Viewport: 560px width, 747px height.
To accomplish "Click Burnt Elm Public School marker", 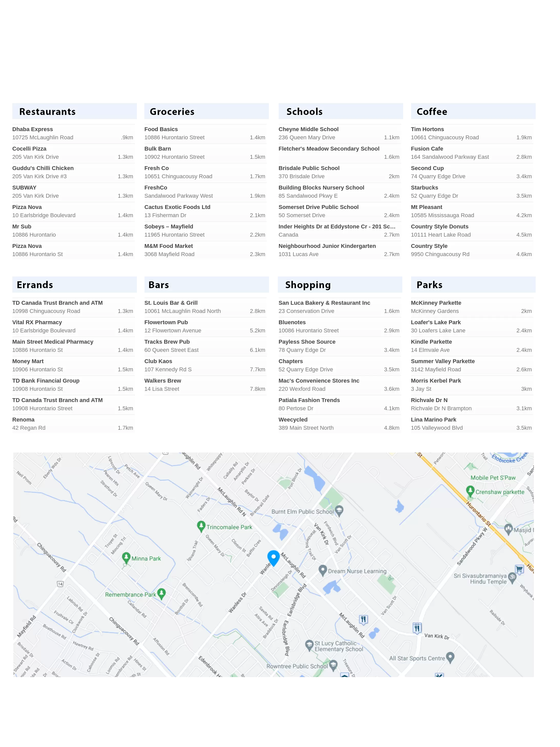I will (x=340, y=510).
